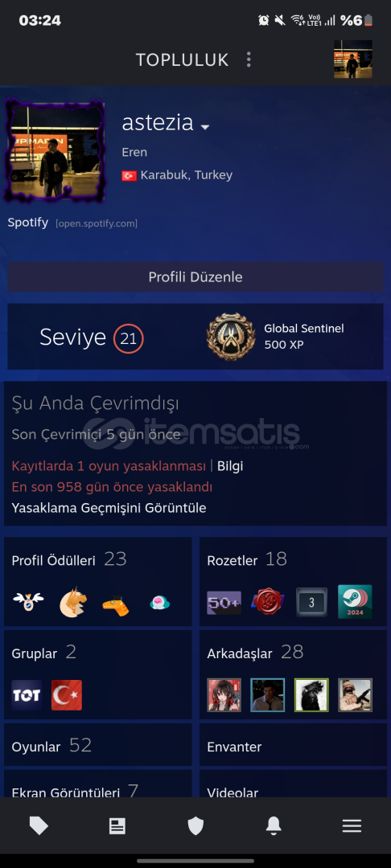The height and width of the screenshot is (868, 391).
Task: Open the hamburger menu in bottom bar
Action: 352,826
